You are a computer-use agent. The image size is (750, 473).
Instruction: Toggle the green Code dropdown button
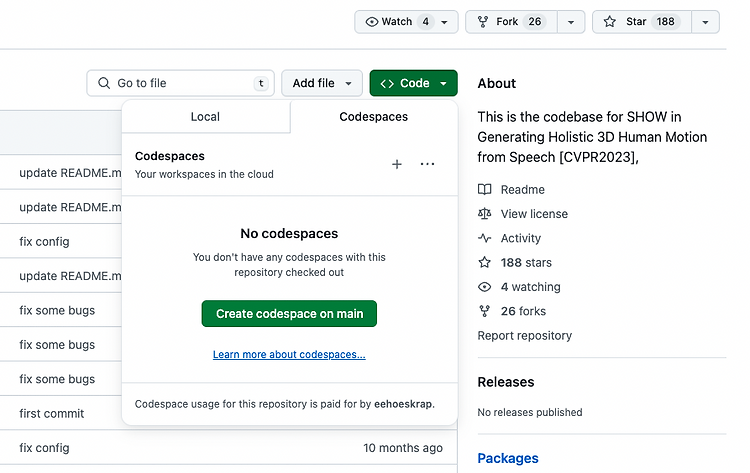[413, 83]
